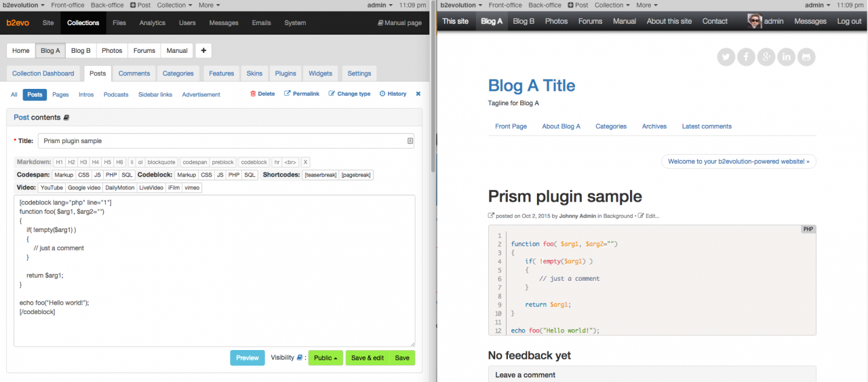This screenshot has width=868, height=382.
Task: Open the Collection Dashboard tab
Action: point(43,73)
